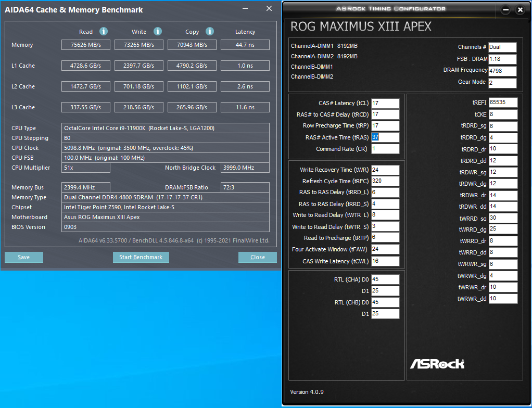Image resolution: width=532 pixels, height=408 pixels.
Task: Click the RAS# to CAS# Delay (tRCD) field
Action: [x=385, y=114]
